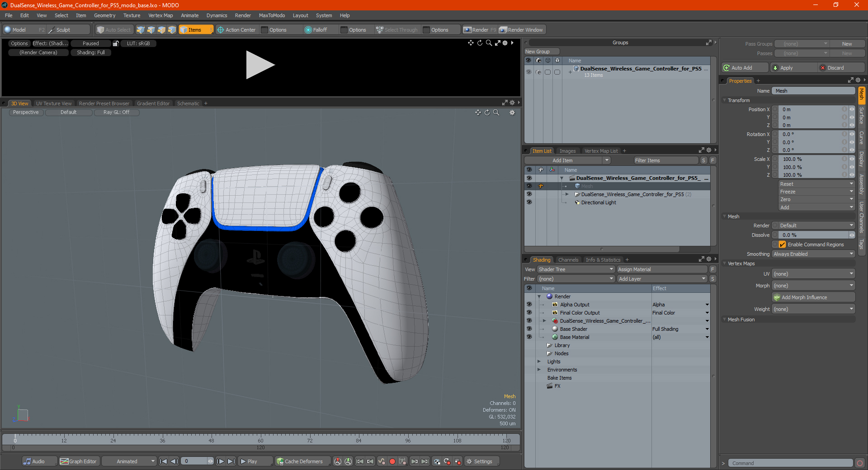Toggle Action Center Options checkbox

pyautogui.click(x=265, y=30)
